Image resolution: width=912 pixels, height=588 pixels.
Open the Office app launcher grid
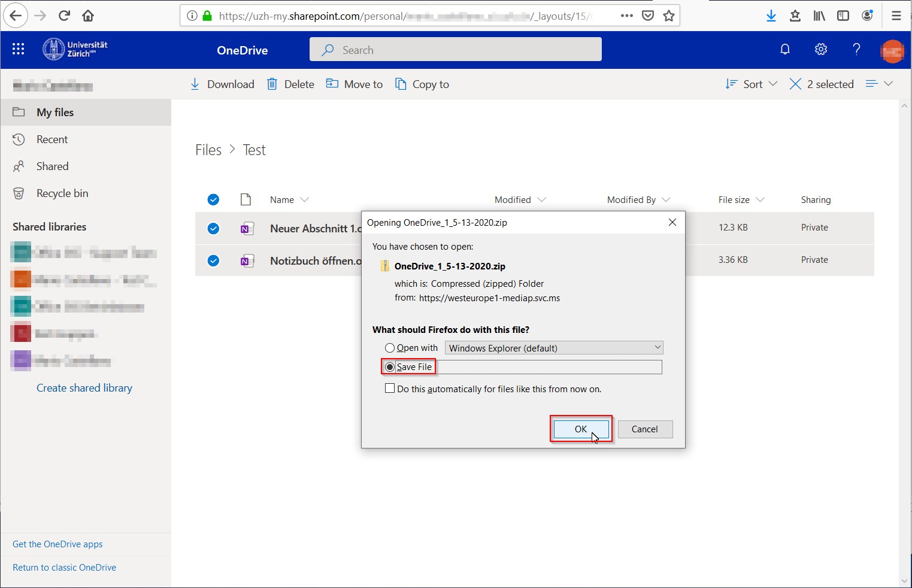19,50
